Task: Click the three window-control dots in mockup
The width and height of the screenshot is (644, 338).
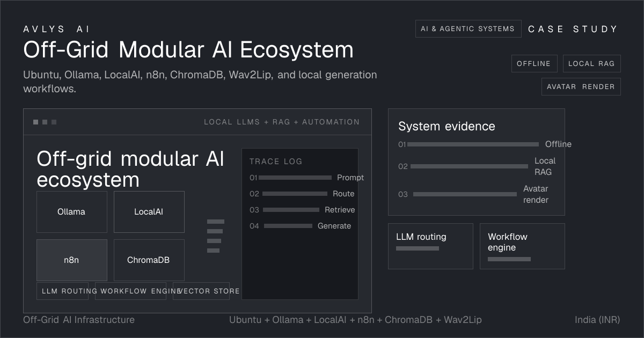Action: (x=45, y=122)
